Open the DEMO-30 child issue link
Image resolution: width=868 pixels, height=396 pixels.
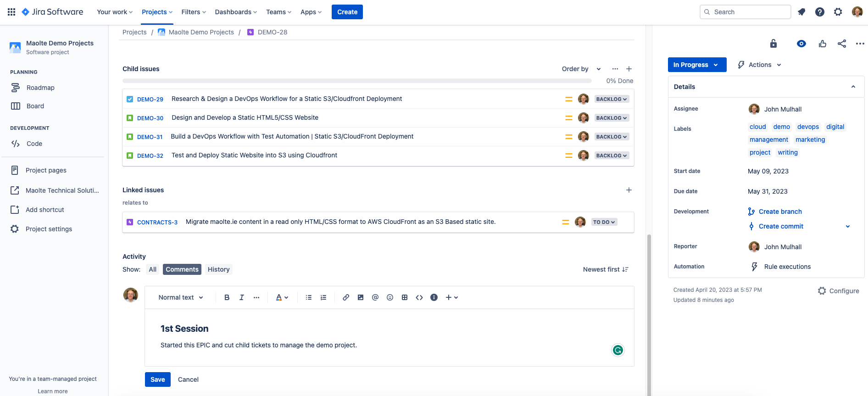(150, 118)
